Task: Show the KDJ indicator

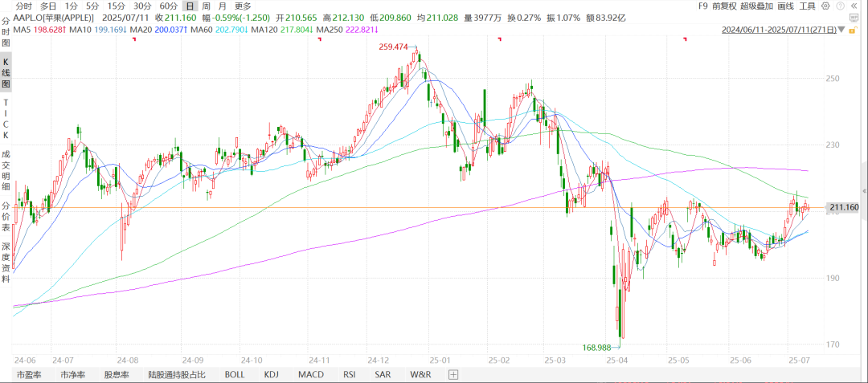Action: 272,375
